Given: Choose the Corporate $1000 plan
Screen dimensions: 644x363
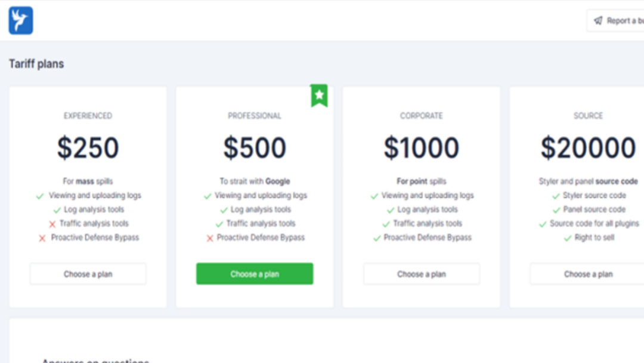Looking at the screenshot, I should pyautogui.click(x=422, y=274).
